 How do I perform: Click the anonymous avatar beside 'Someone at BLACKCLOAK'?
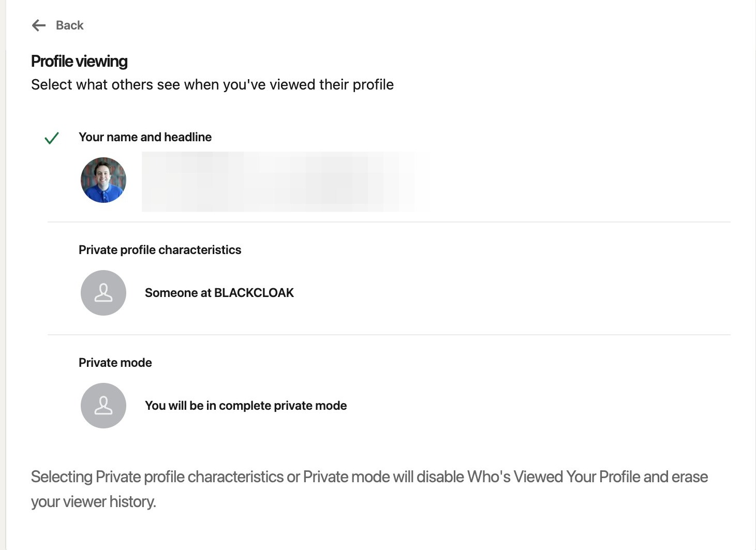(103, 293)
